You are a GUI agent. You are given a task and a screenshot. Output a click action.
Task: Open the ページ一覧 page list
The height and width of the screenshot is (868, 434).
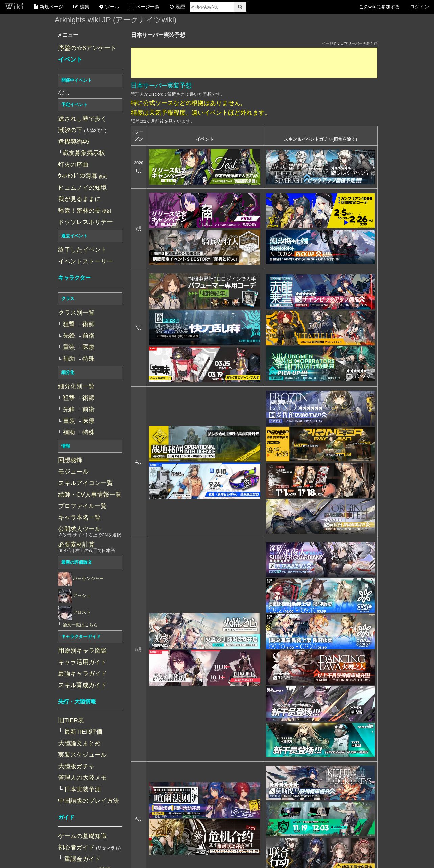(x=144, y=7)
